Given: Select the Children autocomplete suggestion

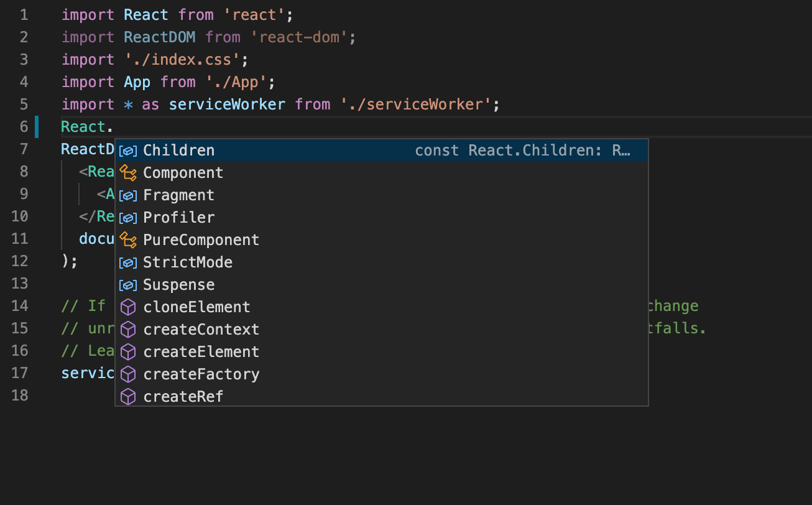Looking at the screenshot, I should click(x=178, y=150).
